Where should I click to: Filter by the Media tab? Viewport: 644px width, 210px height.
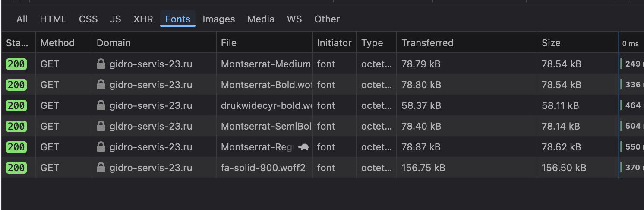tap(261, 19)
